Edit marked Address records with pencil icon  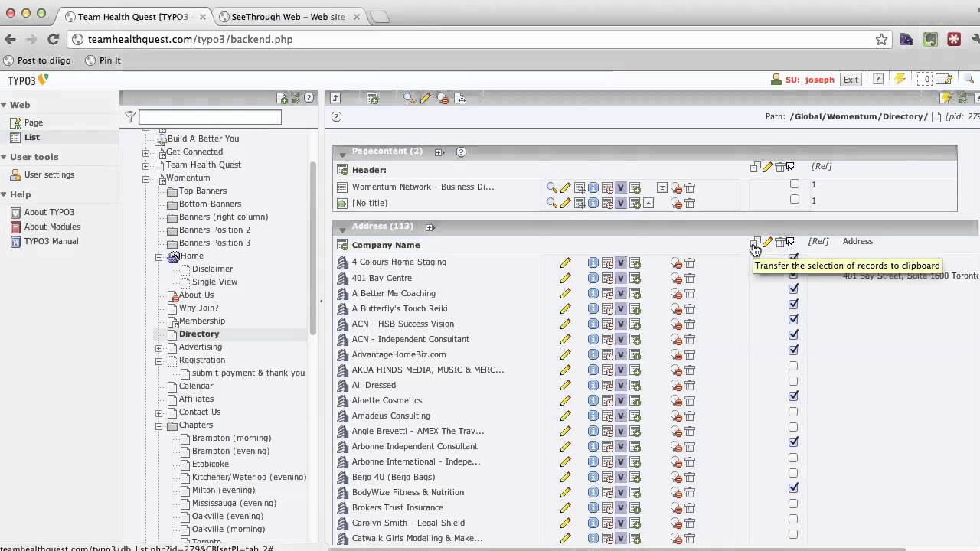click(767, 242)
